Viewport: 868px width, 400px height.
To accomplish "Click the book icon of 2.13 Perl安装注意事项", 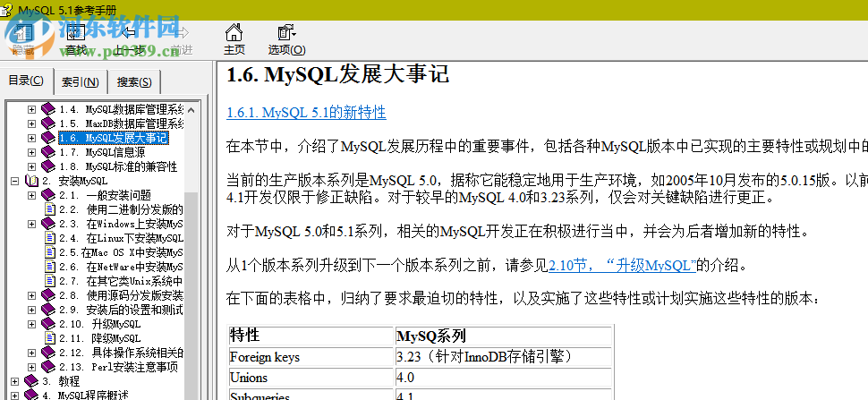I will (48, 368).
